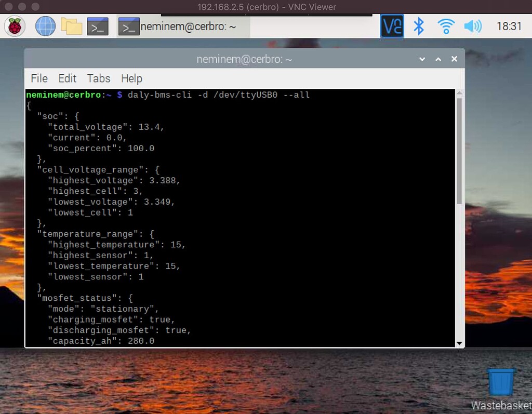This screenshot has width=532, height=414.
Task: Open the Raspberry Pi application menu
Action: coord(14,25)
